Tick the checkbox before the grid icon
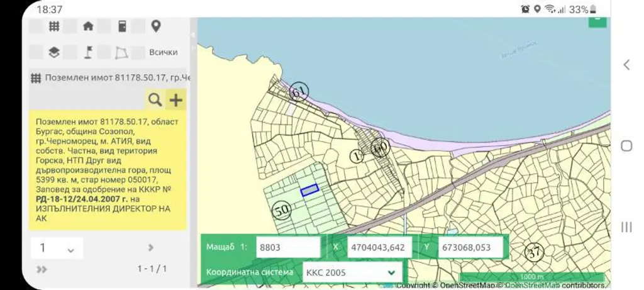The width and height of the screenshot is (644, 290). click(x=36, y=26)
